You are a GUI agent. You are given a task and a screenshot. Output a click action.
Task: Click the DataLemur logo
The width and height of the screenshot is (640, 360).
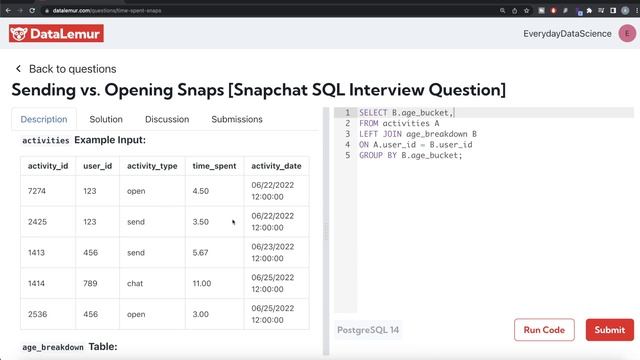click(x=56, y=33)
